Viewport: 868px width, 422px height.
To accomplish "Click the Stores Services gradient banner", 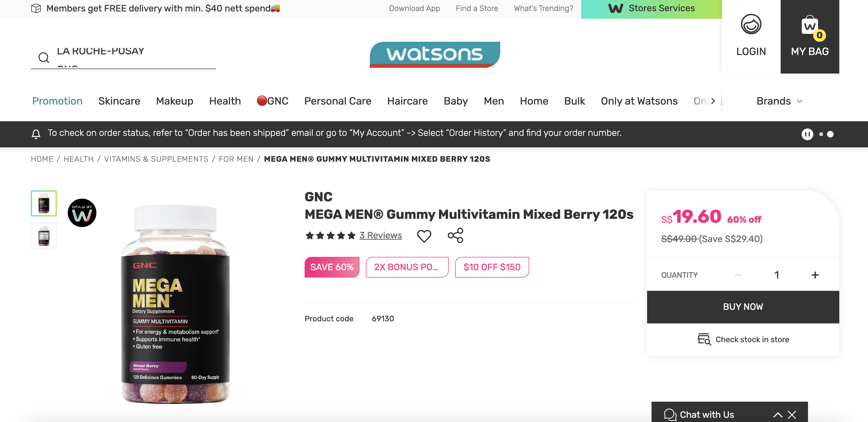I will [651, 9].
